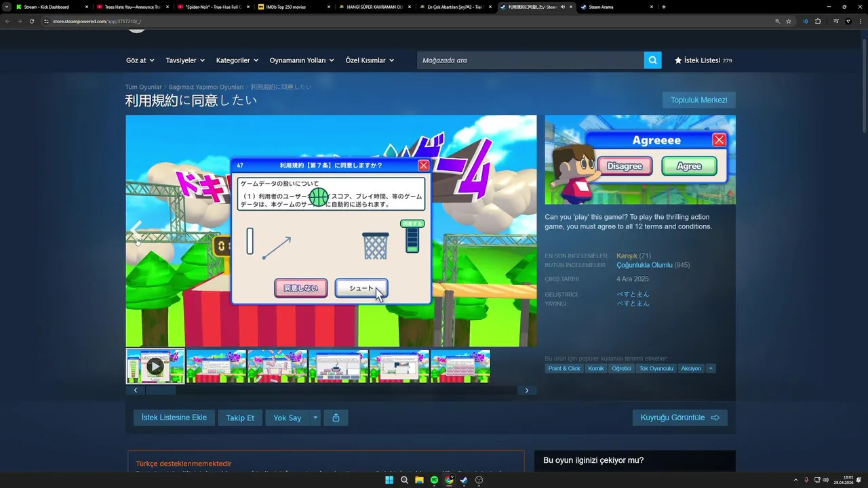Click the store search magnifier button
This screenshot has width=868, height=488.
tap(652, 60)
